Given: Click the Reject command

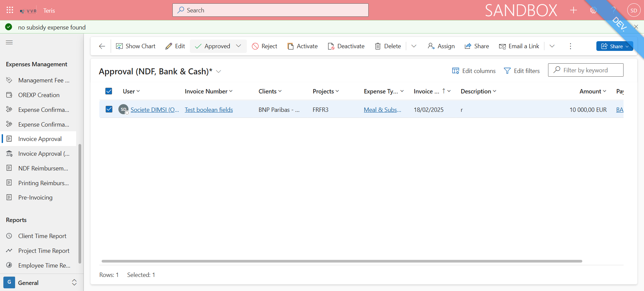Looking at the screenshot, I should [x=265, y=46].
